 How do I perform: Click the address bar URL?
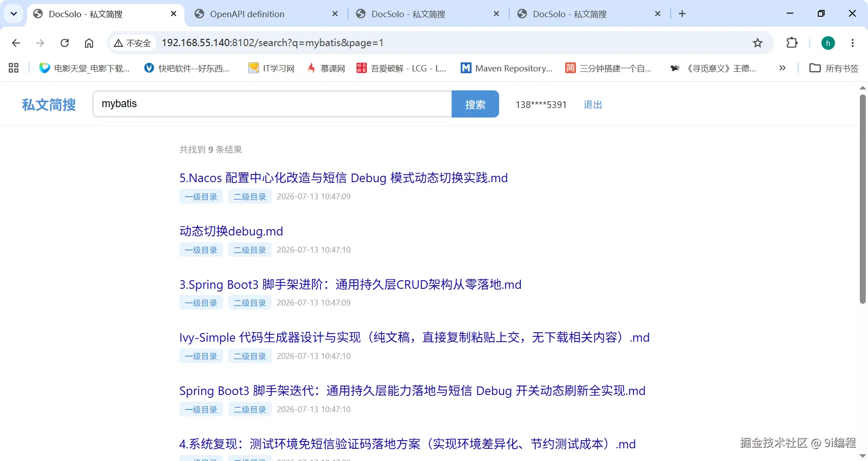coord(273,43)
